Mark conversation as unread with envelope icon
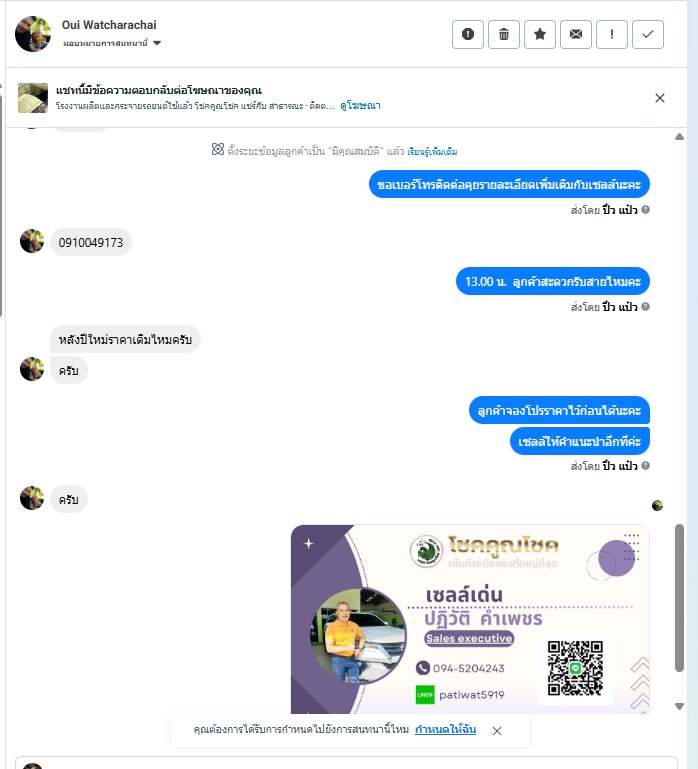The image size is (698, 769). click(576, 34)
